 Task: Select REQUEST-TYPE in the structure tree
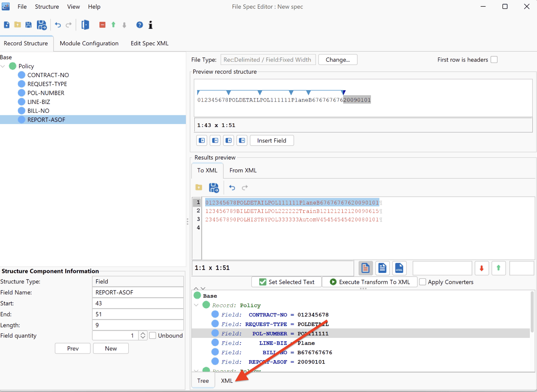(x=47, y=84)
